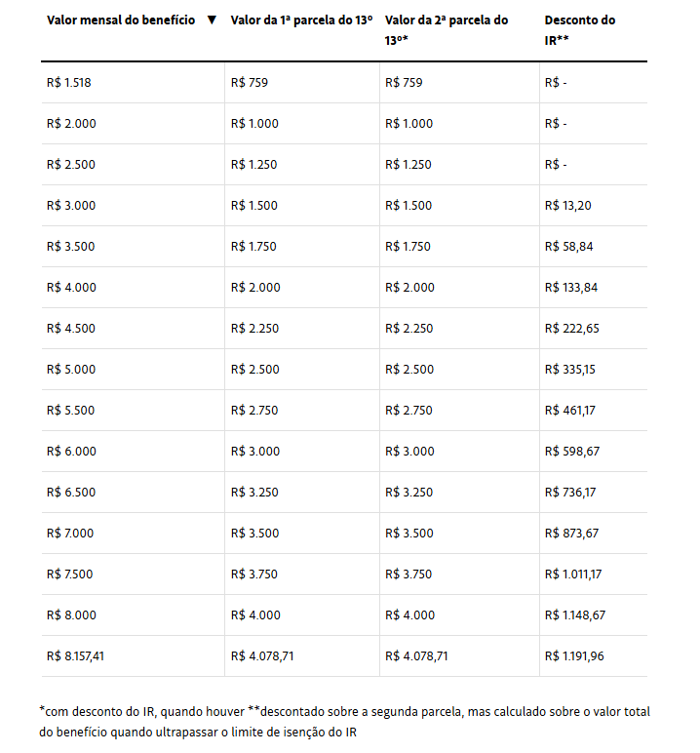The width and height of the screenshot is (700, 753).
Task: Click the R$ 13,20 IR discount cell
Action: point(568,206)
